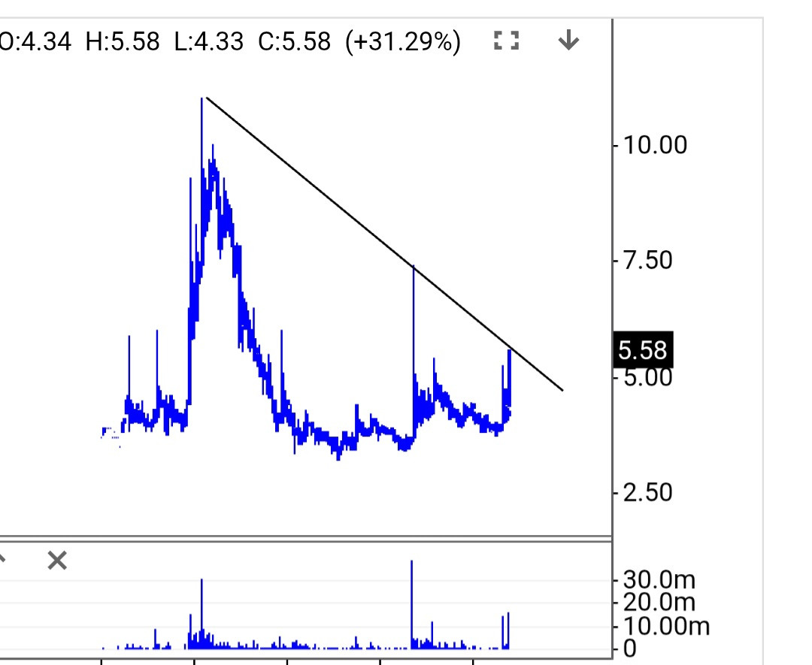Click the 20.0m volume axis label

coord(659,603)
